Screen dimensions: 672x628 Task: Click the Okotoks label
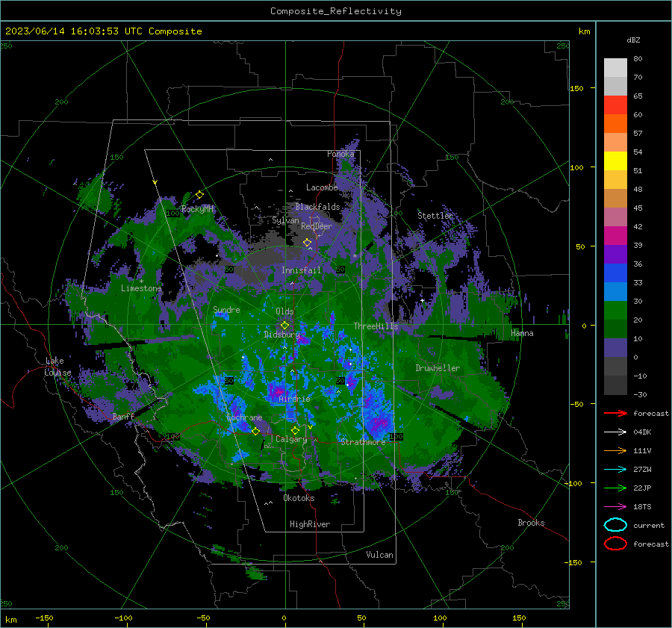299,498
